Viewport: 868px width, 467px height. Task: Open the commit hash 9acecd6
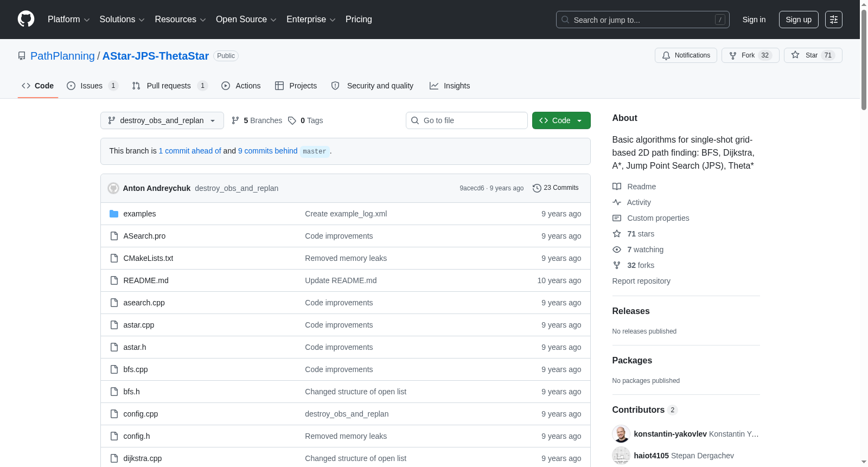[x=471, y=188]
